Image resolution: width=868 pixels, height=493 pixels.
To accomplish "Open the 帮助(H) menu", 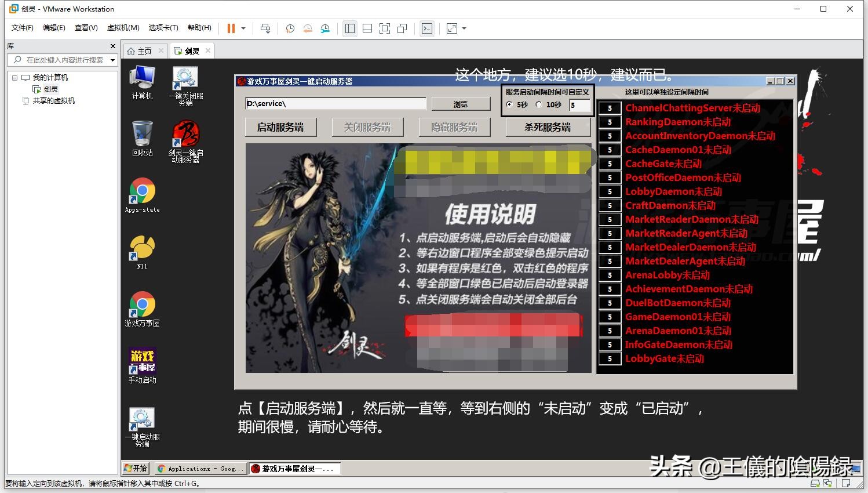I will (x=199, y=28).
